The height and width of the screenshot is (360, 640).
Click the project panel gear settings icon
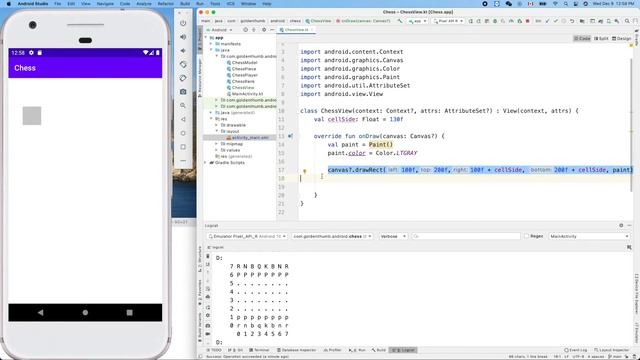264,30
